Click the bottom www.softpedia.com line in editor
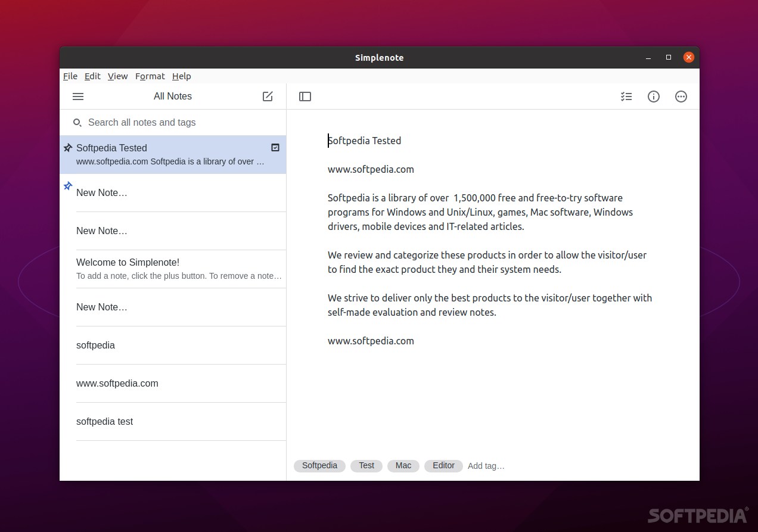This screenshot has width=758, height=532. pyautogui.click(x=371, y=341)
